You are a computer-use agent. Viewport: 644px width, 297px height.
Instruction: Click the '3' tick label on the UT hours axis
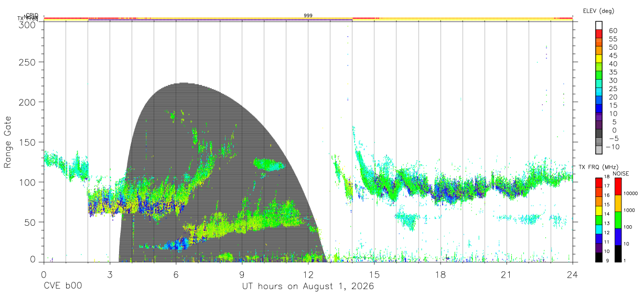[x=110, y=274]
